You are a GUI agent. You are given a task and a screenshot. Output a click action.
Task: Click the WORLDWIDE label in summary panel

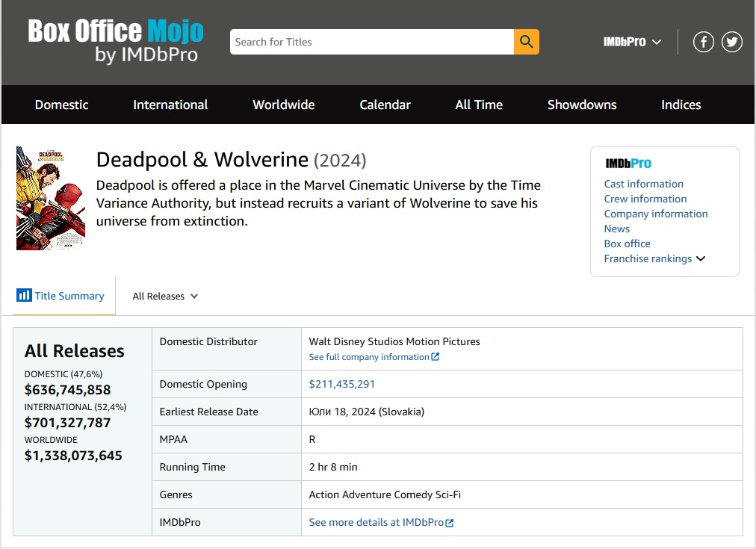(x=51, y=440)
